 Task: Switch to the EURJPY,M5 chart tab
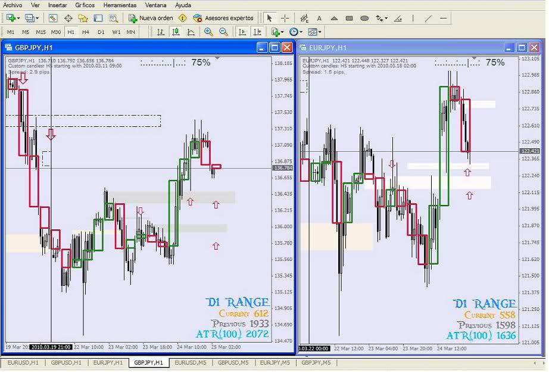tap(274, 362)
